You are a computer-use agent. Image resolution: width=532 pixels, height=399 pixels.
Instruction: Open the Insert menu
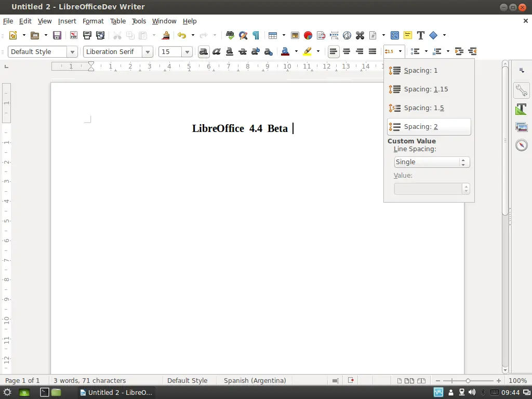(67, 21)
